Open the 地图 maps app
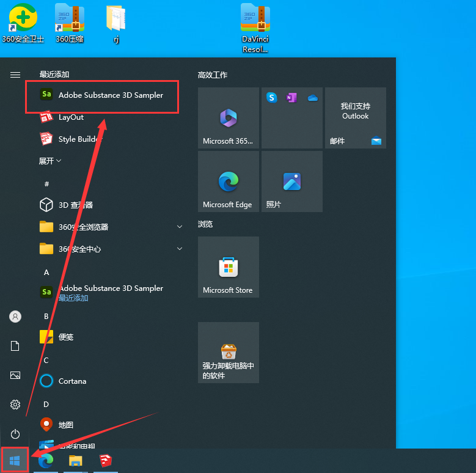476x473 pixels. [x=57, y=425]
